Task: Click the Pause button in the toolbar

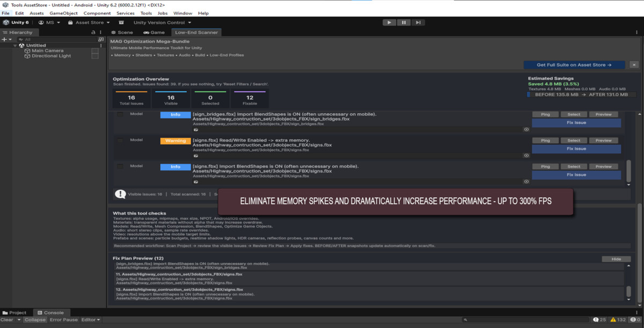Action: pos(404,23)
